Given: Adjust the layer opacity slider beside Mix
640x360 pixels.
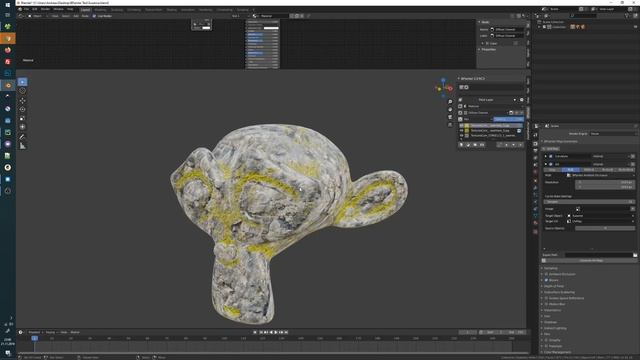Looking at the screenshot, I should 508,119.
